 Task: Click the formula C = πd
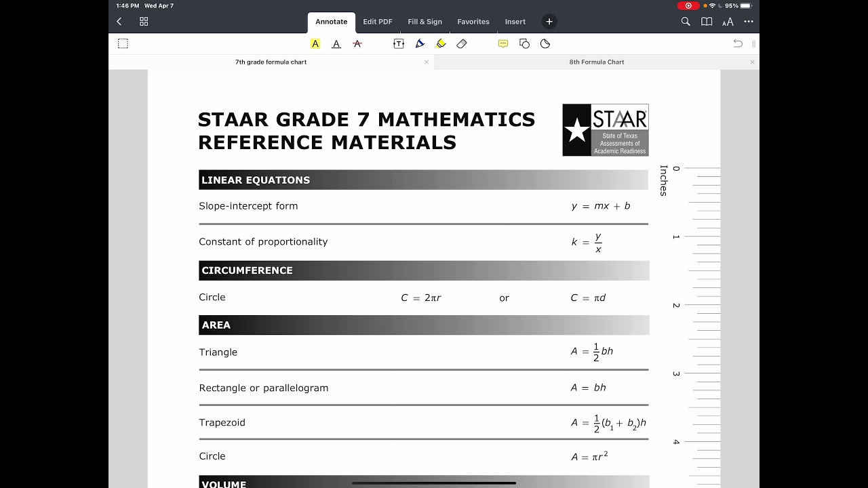(589, 298)
